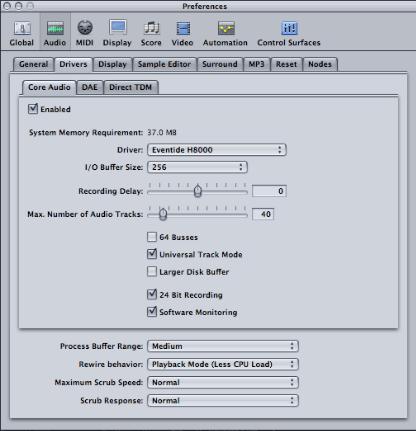
Task: Disable Software Monitoring checkbox
Action: coord(152,312)
